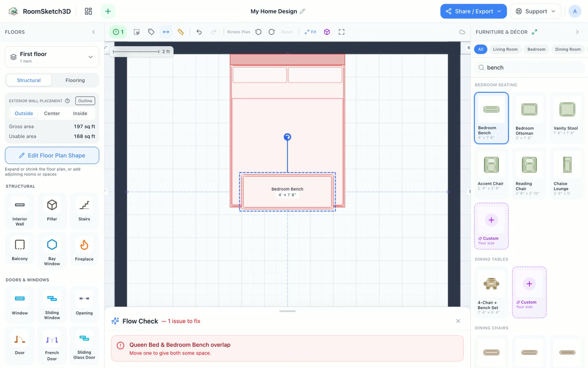588x368 pixels.
Task: Filter furniture by Dining Room
Action: 568,49
